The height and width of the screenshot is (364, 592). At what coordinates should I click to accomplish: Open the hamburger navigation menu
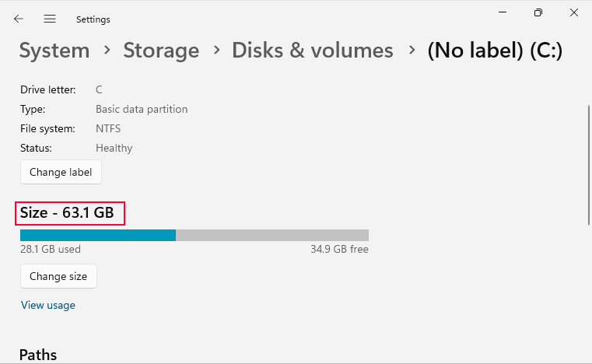pyautogui.click(x=50, y=19)
